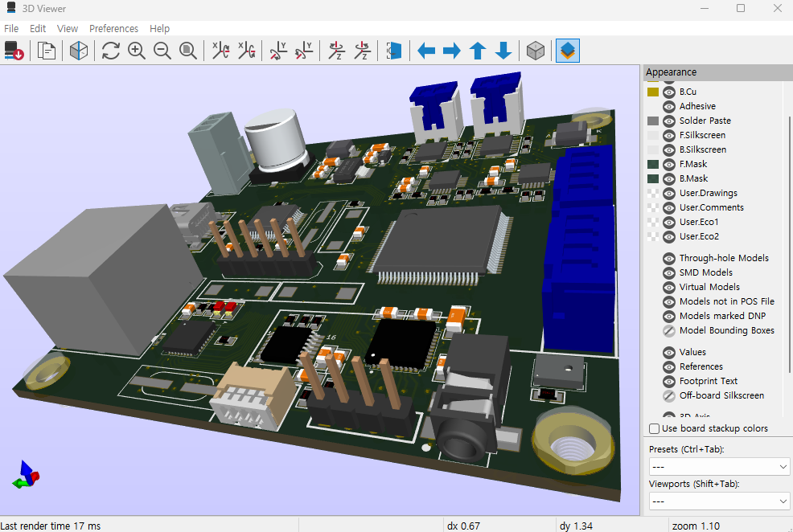This screenshot has height=532, width=793.
Task: Open the Preferences menu
Action: (113, 28)
